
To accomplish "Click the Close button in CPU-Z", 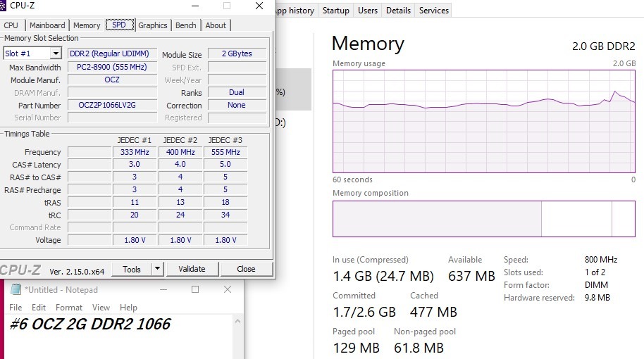I will [246, 269].
